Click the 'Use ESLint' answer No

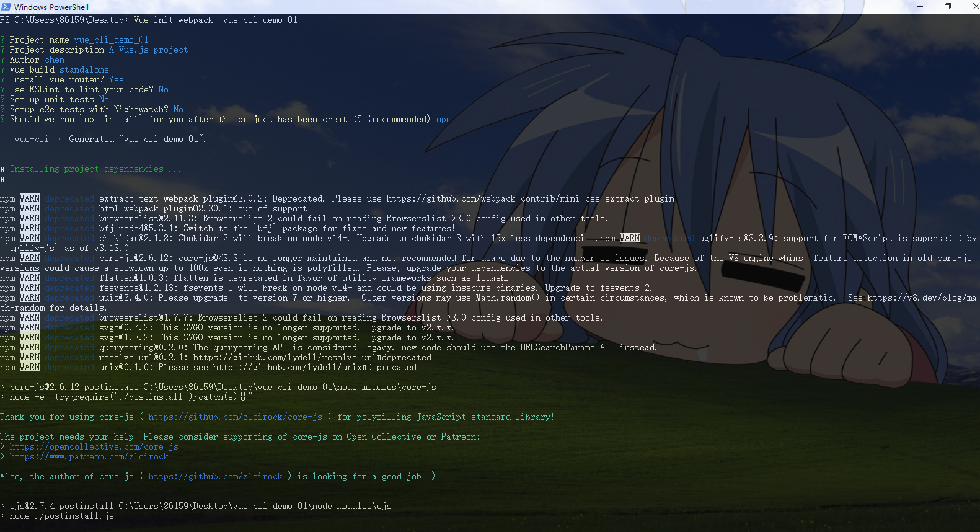coord(164,89)
